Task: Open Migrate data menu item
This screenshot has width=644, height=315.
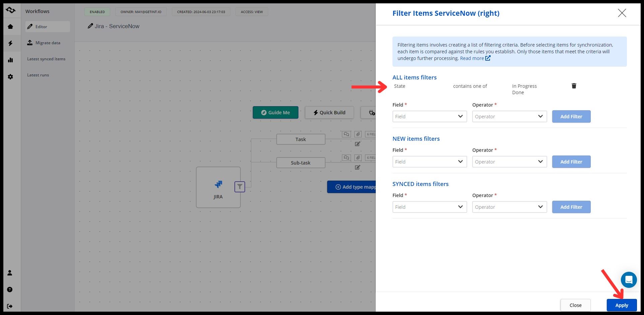Action: click(48, 43)
